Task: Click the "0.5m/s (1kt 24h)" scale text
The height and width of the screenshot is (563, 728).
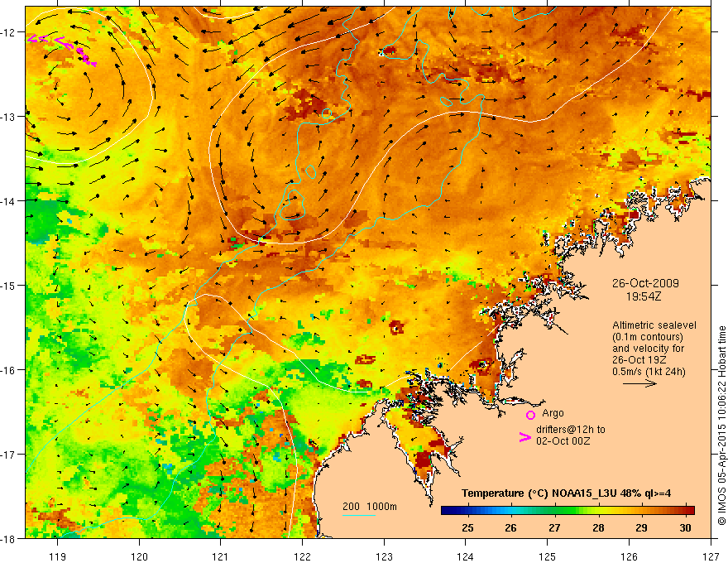Action: 649,372
